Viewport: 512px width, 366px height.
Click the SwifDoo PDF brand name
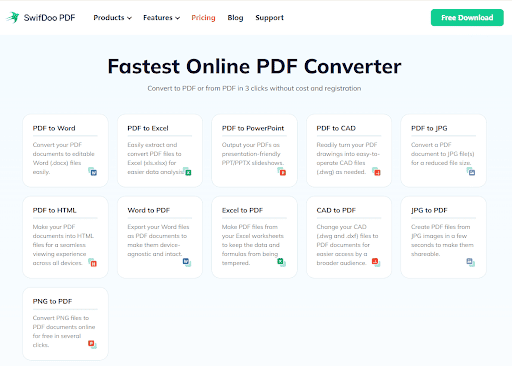click(49, 18)
